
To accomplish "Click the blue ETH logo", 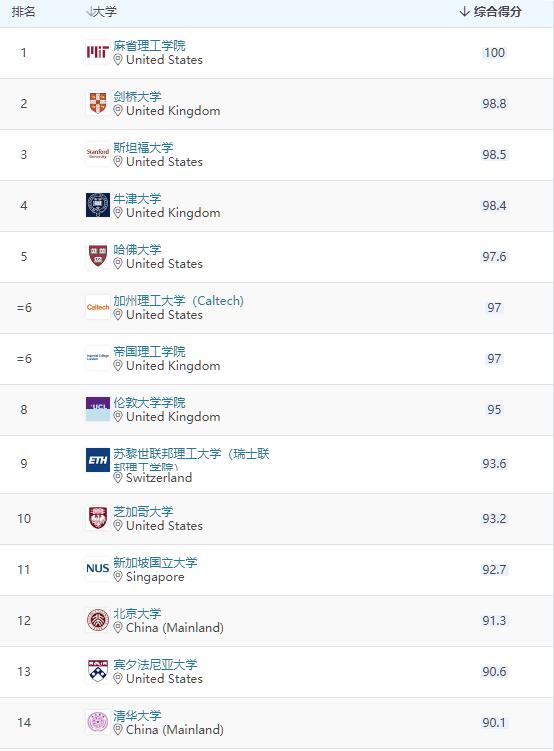I will tap(98, 460).
